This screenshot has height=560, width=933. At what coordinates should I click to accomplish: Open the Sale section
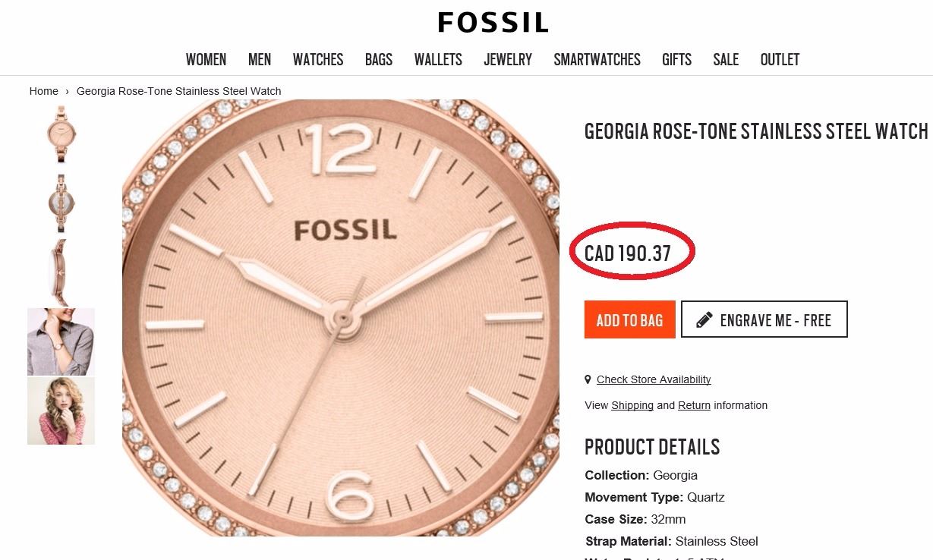(x=726, y=59)
